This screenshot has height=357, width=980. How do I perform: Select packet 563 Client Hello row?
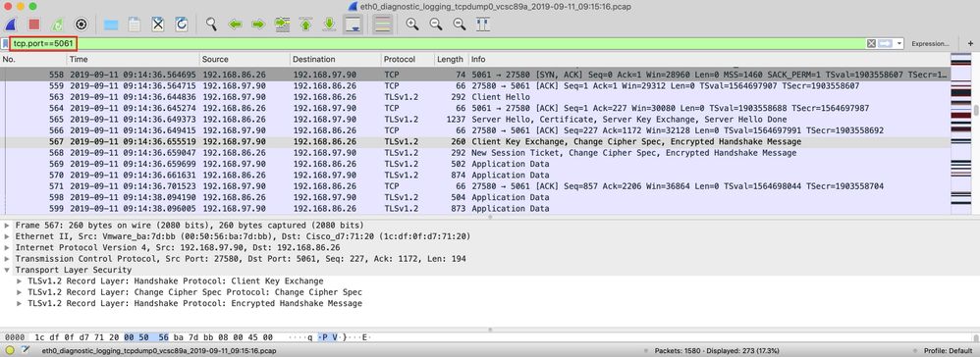point(474,97)
